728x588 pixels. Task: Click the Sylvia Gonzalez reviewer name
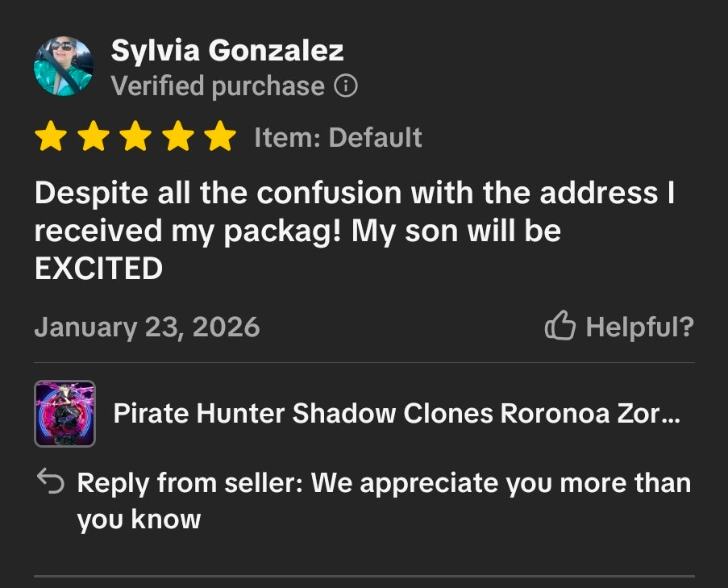227,50
